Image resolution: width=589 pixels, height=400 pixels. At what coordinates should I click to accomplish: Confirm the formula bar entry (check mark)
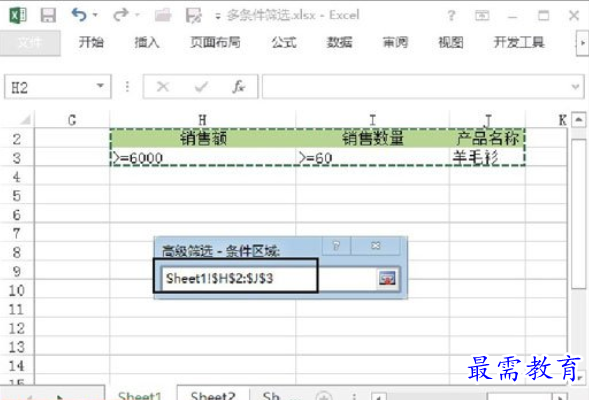coord(201,87)
